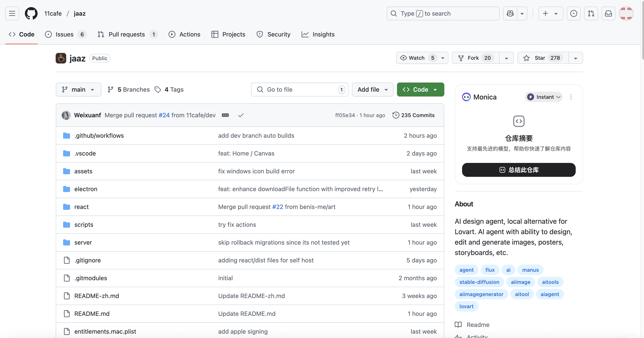Open the notifications inbox icon

(608, 13)
